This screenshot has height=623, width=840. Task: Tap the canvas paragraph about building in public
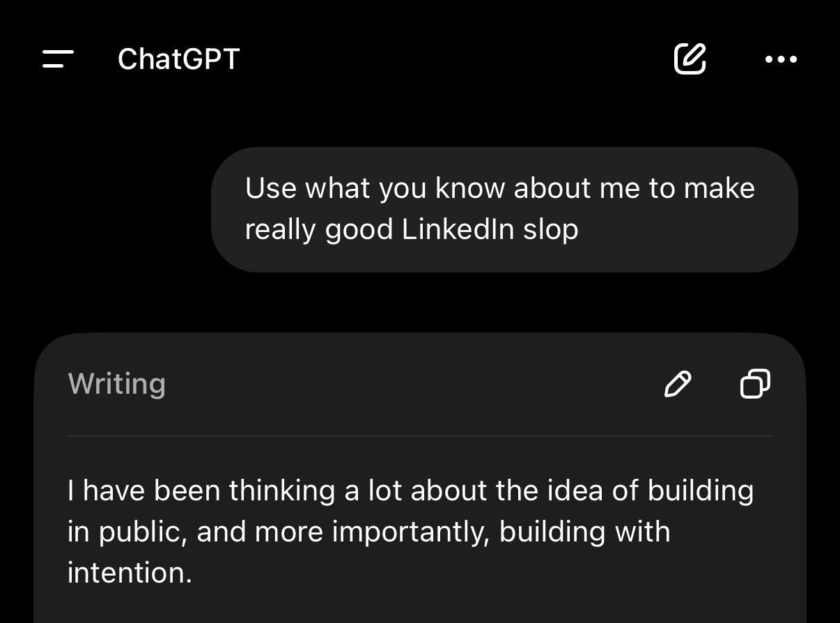410,531
